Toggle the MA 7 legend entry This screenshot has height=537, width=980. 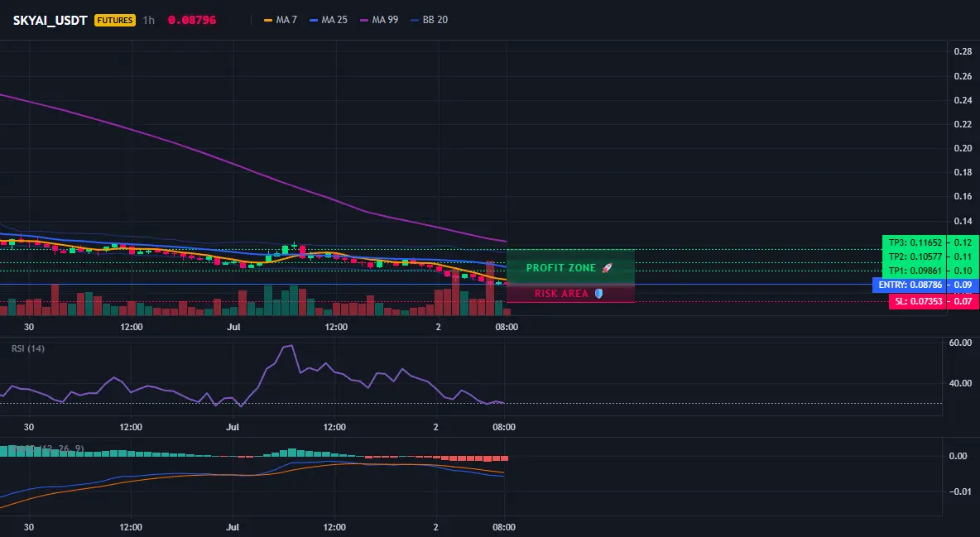click(x=281, y=20)
